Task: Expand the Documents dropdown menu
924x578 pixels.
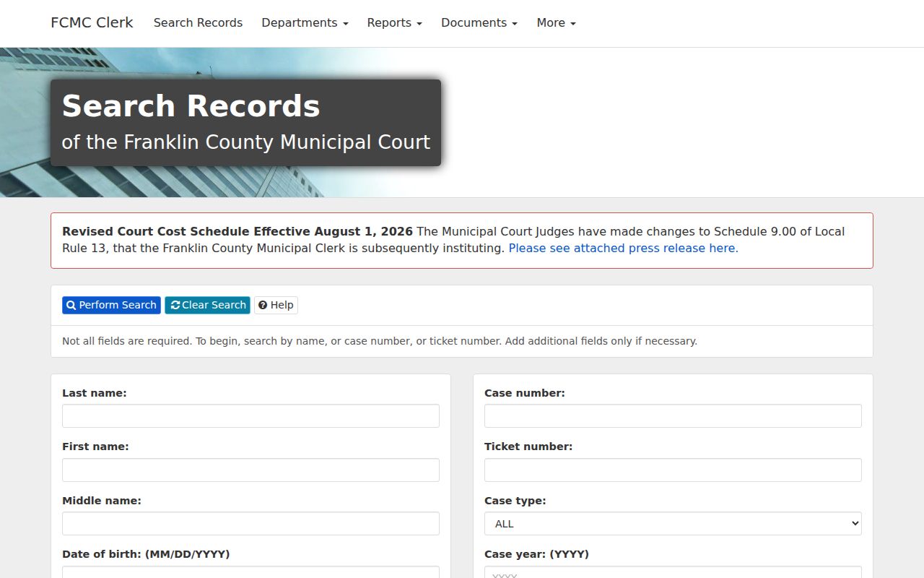Action: tap(479, 23)
